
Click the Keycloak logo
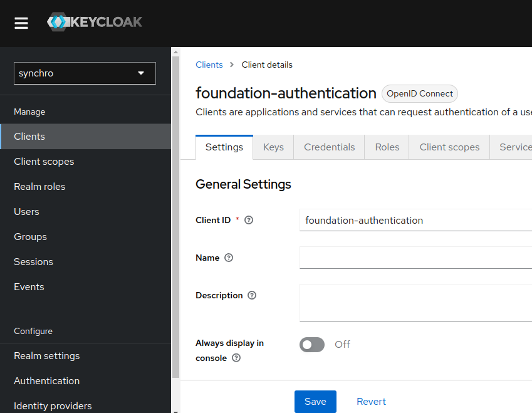95,22
